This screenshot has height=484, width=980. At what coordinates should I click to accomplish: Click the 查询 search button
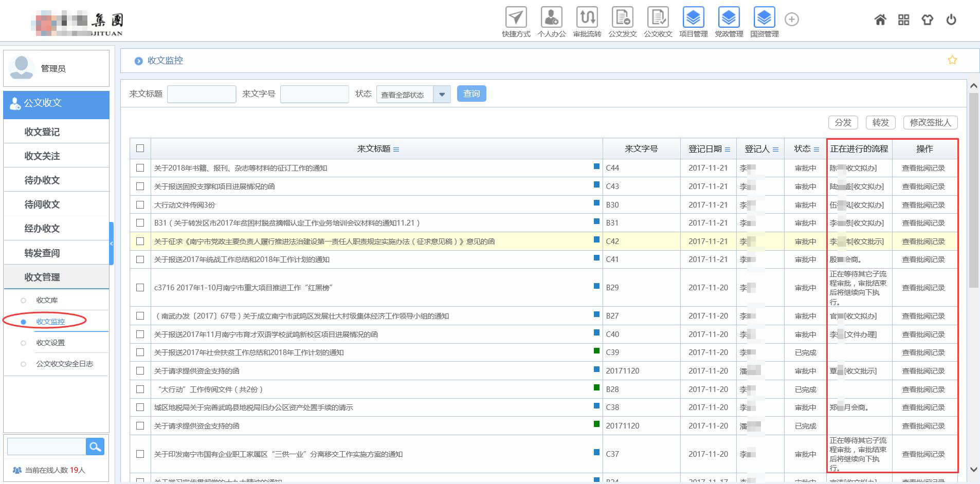pyautogui.click(x=471, y=94)
